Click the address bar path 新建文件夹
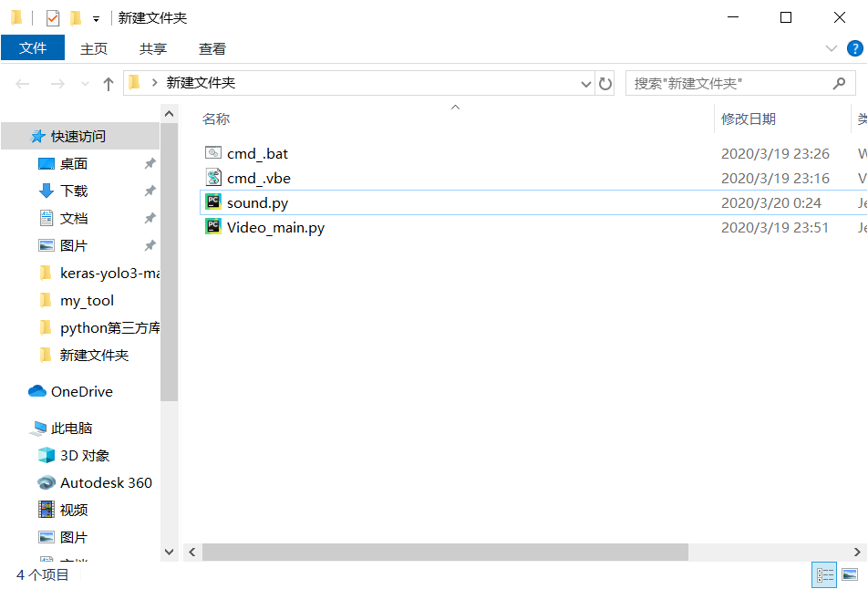Viewport: 868px width, 589px height. [201, 83]
